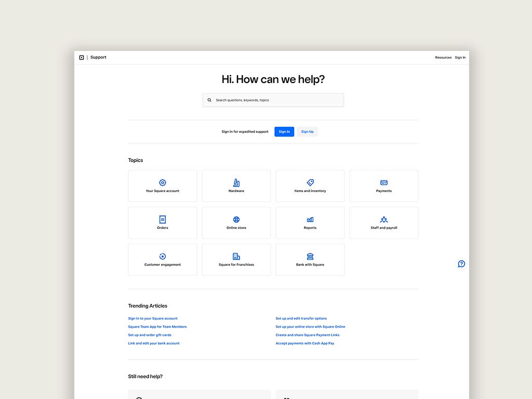Viewport: 532px width, 399px height.
Task: Open the Online store globe icon
Action: pos(236,220)
